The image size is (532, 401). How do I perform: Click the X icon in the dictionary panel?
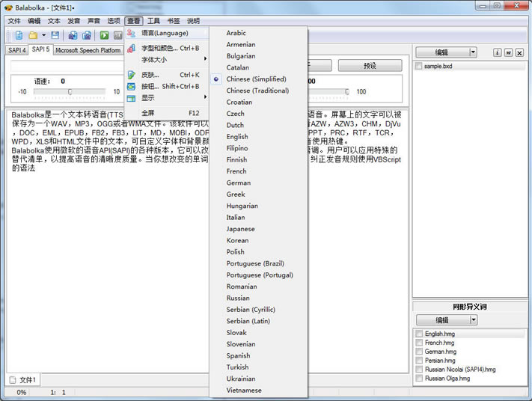[519, 52]
